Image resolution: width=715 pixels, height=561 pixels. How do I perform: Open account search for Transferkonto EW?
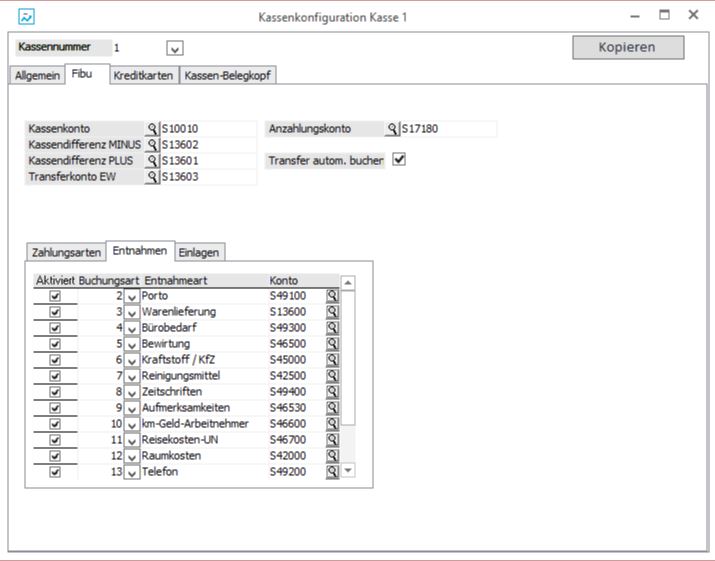[x=153, y=177]
